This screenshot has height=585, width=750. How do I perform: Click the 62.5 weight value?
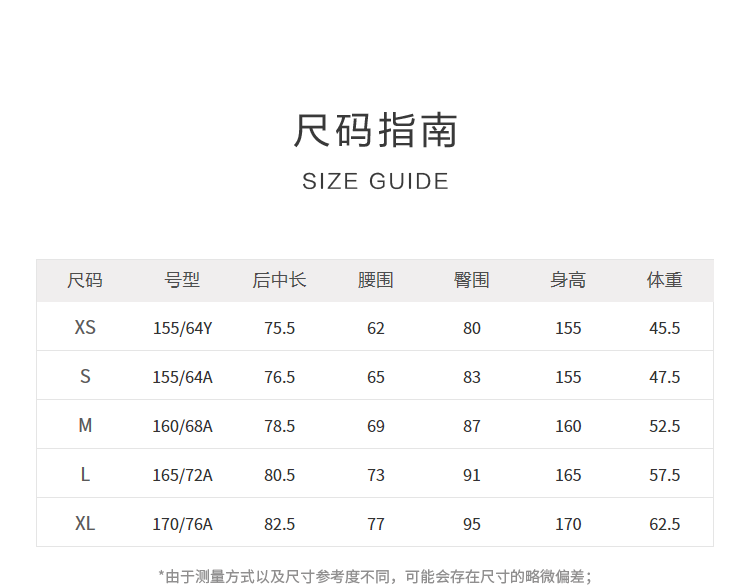click(665, 524)
